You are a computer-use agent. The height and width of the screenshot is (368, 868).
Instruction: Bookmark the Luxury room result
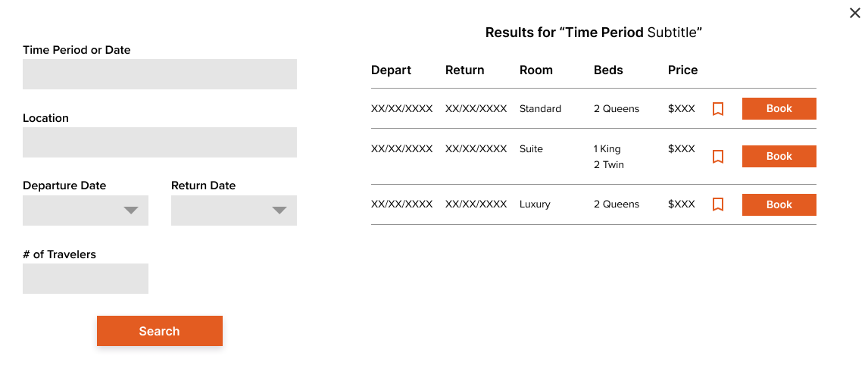point(717,204)
